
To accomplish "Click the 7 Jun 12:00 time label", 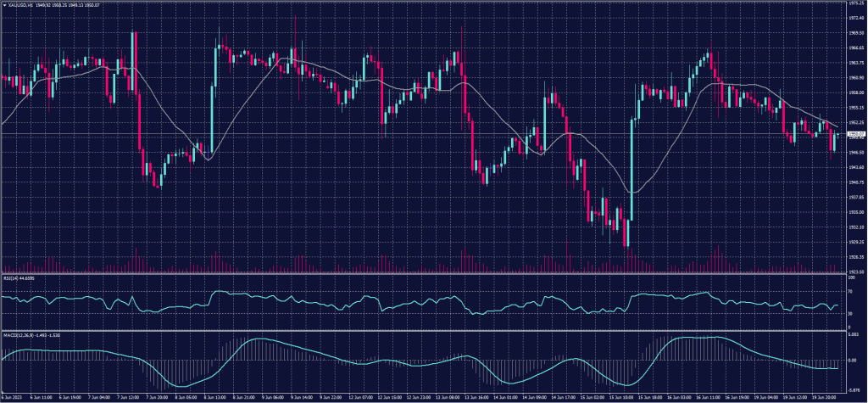I will pyautogui.click(x=128, y=397).
